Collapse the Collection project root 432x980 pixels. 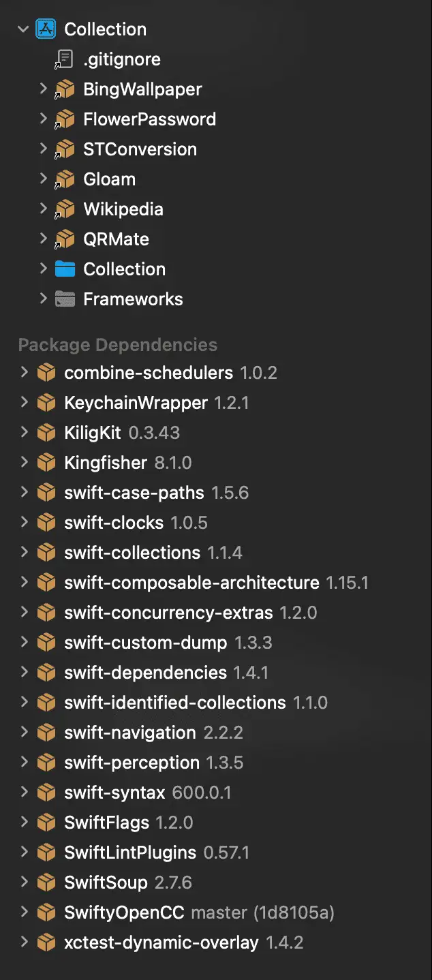pyautogui.click(x=24, y=29)
